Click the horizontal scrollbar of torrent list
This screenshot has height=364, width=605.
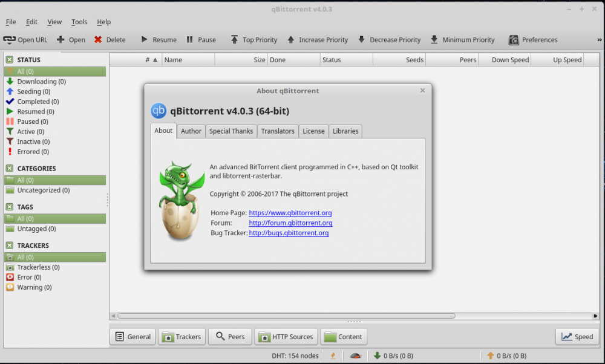(286, 316)
